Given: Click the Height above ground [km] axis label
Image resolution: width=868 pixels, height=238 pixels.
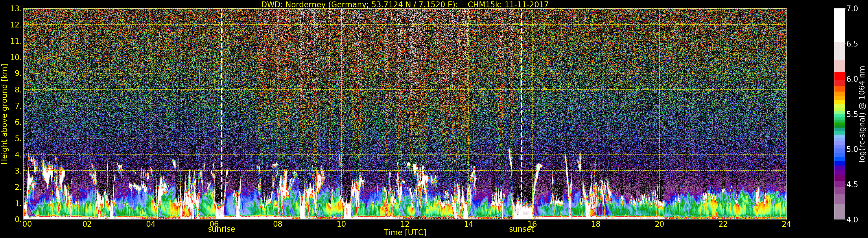Looking at the screenshot, I should [4, 114].
